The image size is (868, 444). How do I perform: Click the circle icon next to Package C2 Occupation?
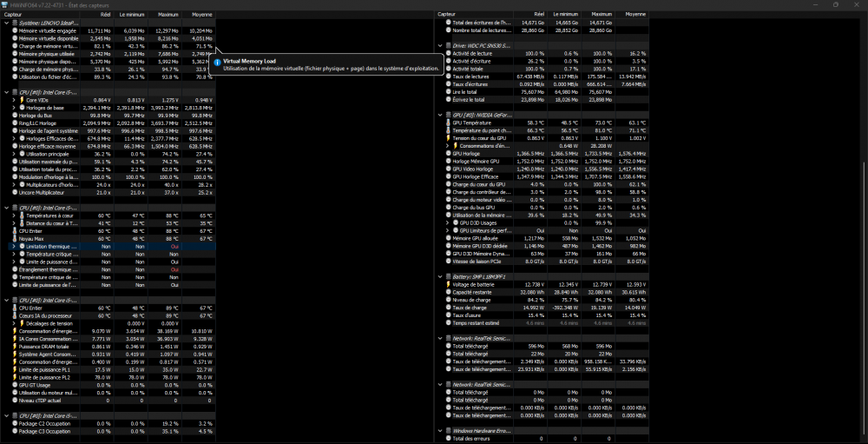(15, 423)
